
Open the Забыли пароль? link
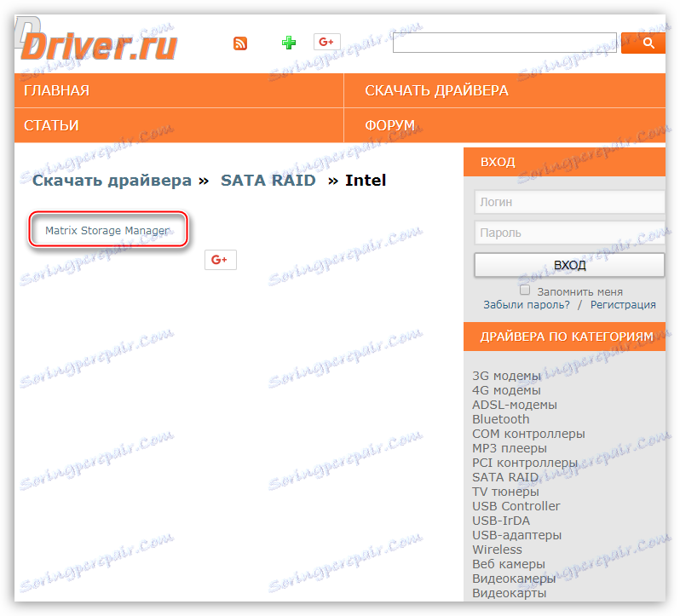(527, 305)
